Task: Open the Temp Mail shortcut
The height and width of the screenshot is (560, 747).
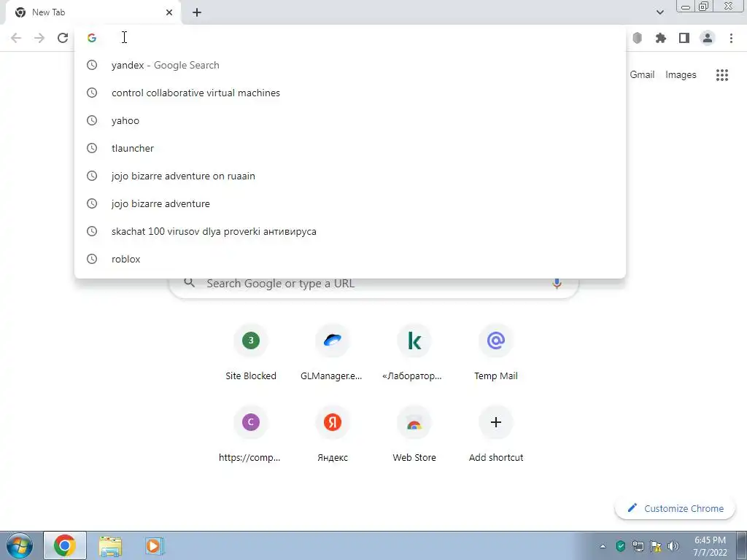Action: tap(495, 354)
